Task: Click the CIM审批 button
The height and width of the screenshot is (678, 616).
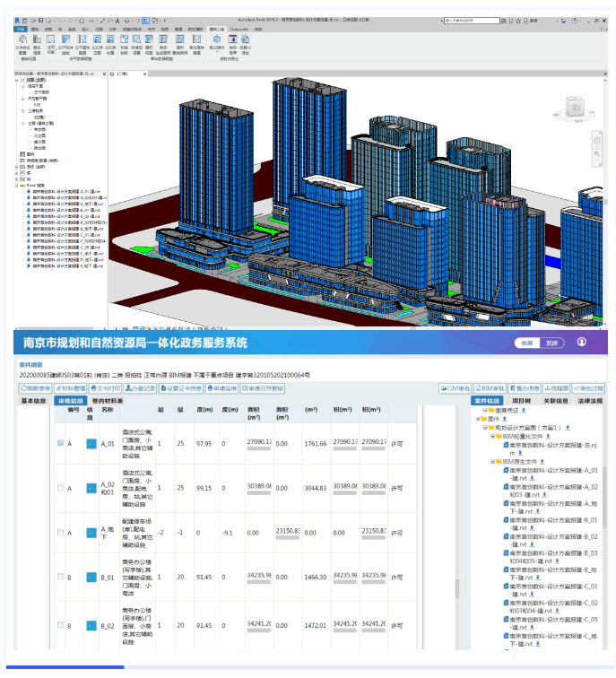Action: tap(455, 388)
